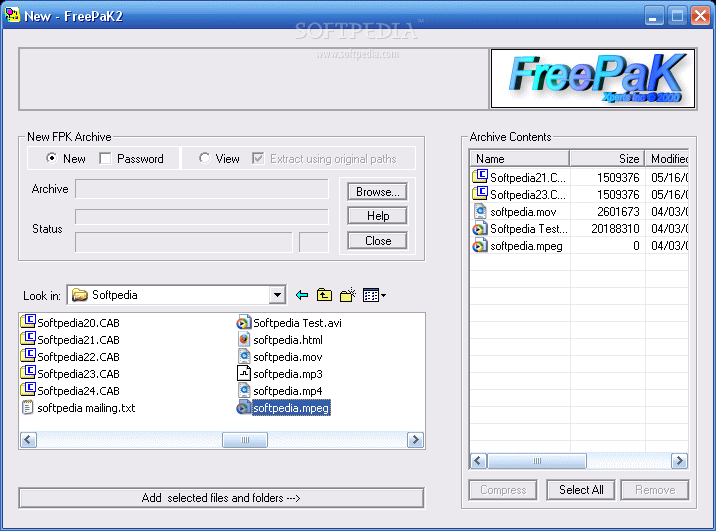This screenshot has width=716, height=531.
Task: Click softpedia.mov icon in file browser
Action: [x=244, y=356]
